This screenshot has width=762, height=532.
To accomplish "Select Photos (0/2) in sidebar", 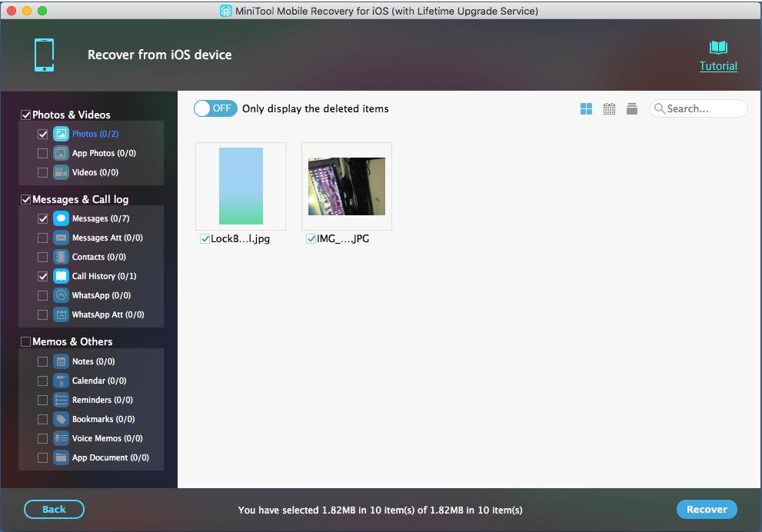I will tap(95, 134).
